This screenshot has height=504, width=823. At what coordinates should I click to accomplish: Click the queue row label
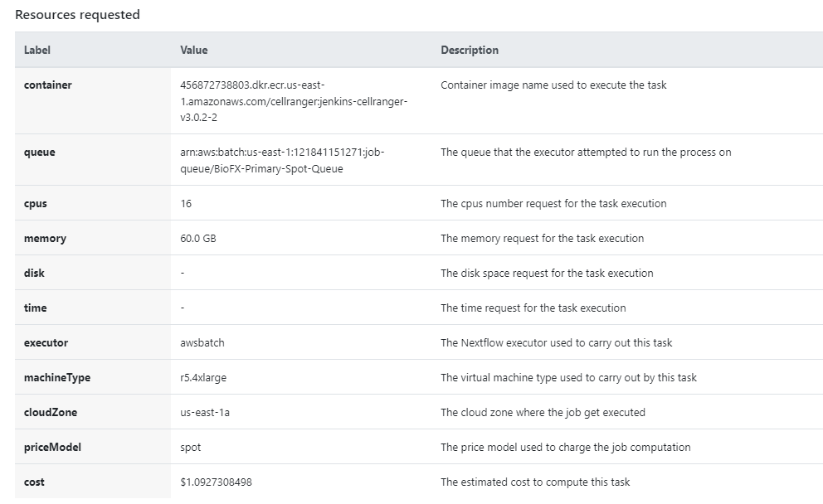pyautogui.click(x=39, y=153)
